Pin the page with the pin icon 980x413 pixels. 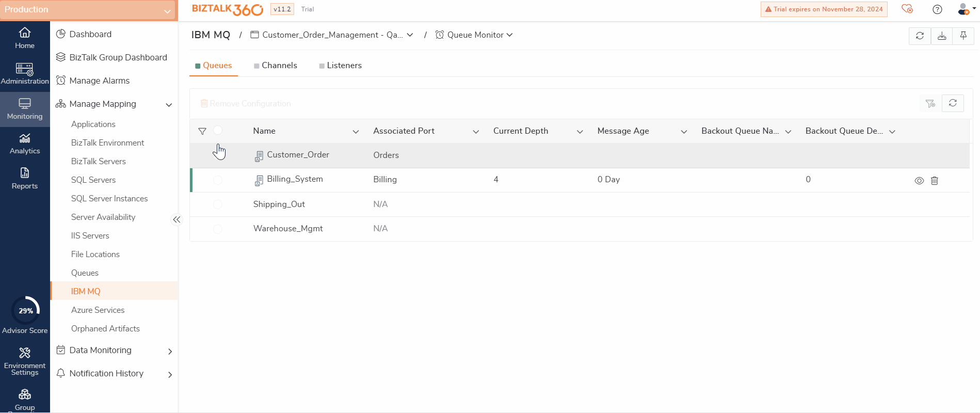(963, 36)
